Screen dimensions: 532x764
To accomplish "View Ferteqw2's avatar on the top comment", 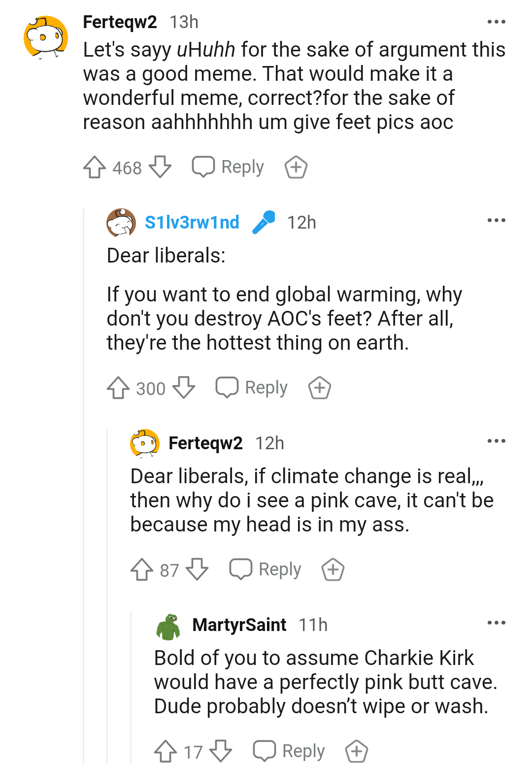I will [46, 37].
